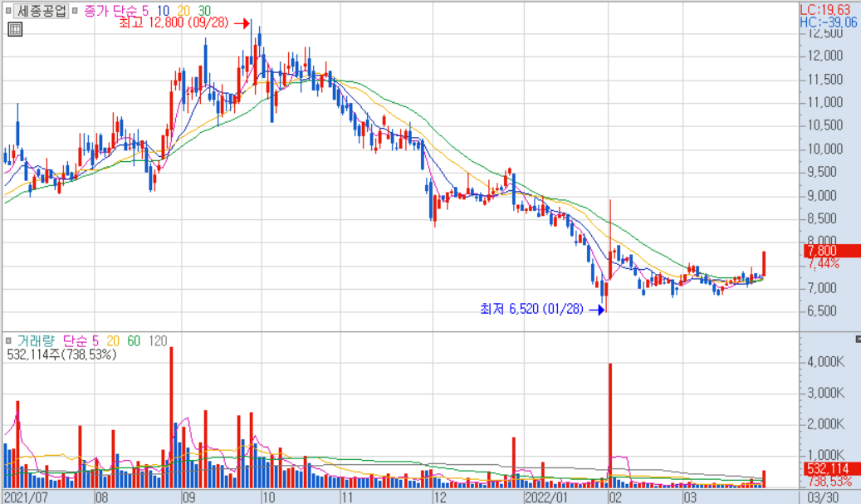Select the 종가 단순 indicator label
The width and height of the screenshot is (861, 504).
[110, 11]
